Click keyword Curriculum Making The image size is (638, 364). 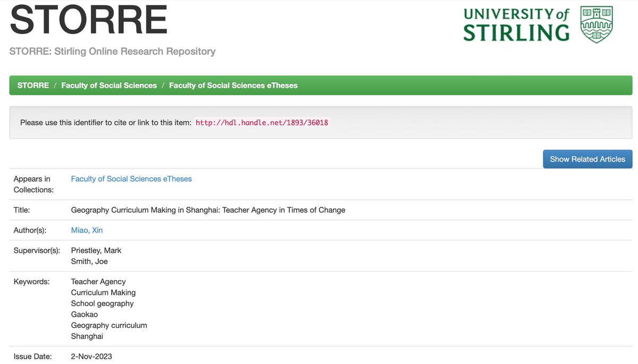pyautogui.click(x=103, y=292)
